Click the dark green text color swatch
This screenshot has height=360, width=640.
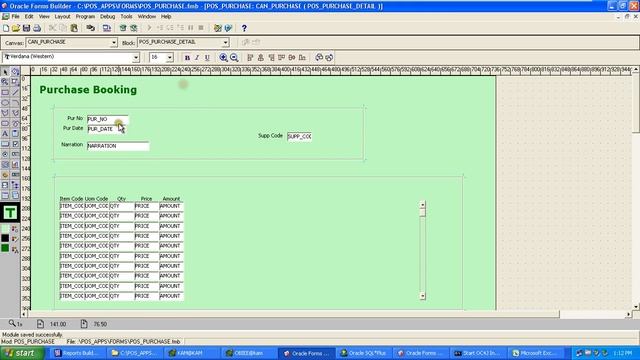(5, 249)
